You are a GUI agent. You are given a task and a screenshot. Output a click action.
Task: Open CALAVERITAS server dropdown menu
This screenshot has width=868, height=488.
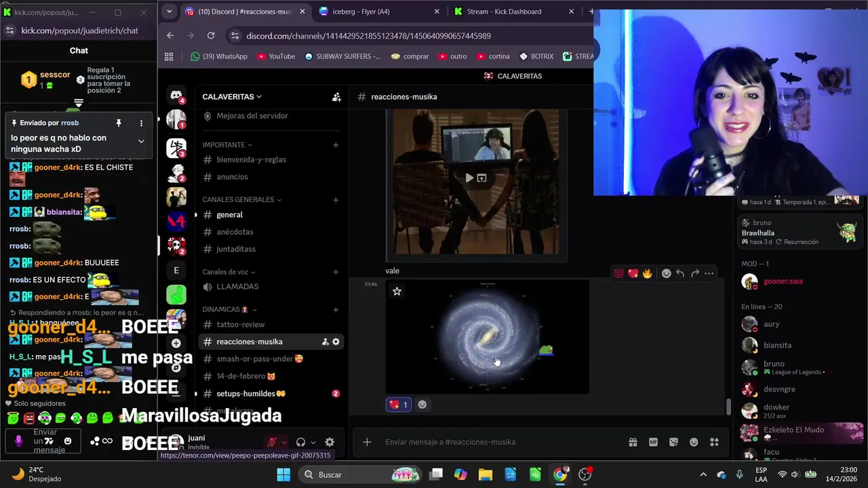point(232,97)
